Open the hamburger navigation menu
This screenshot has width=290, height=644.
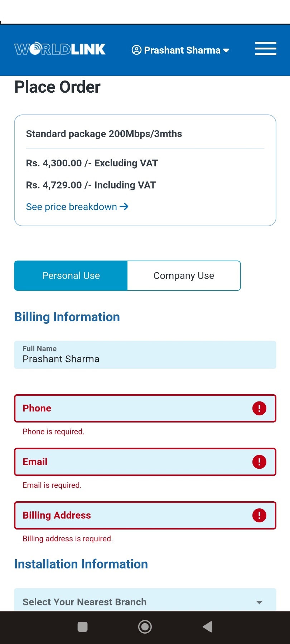tap(265, 49)
